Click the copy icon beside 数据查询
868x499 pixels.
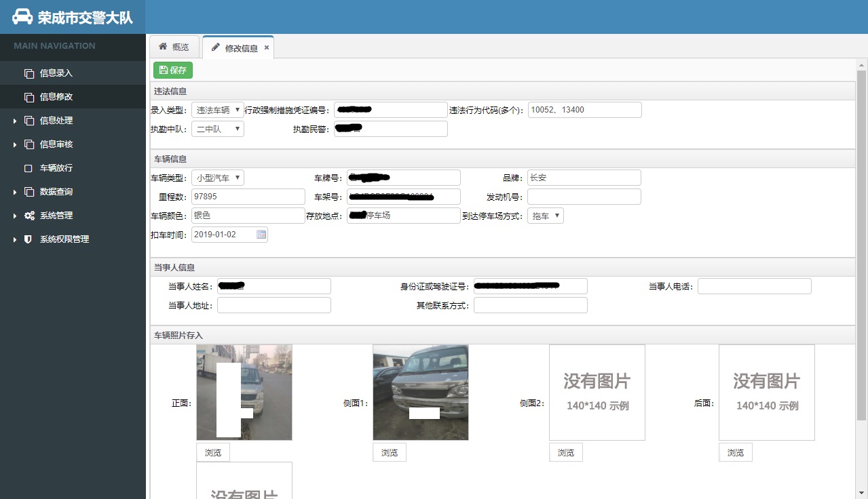pyautogui.click(x=29, y=192)
